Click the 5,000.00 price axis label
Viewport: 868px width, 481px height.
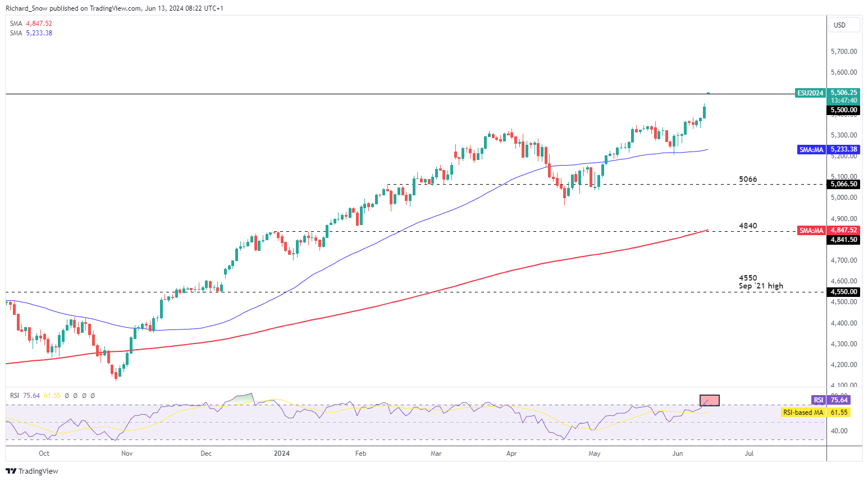(x=844, y=198)
